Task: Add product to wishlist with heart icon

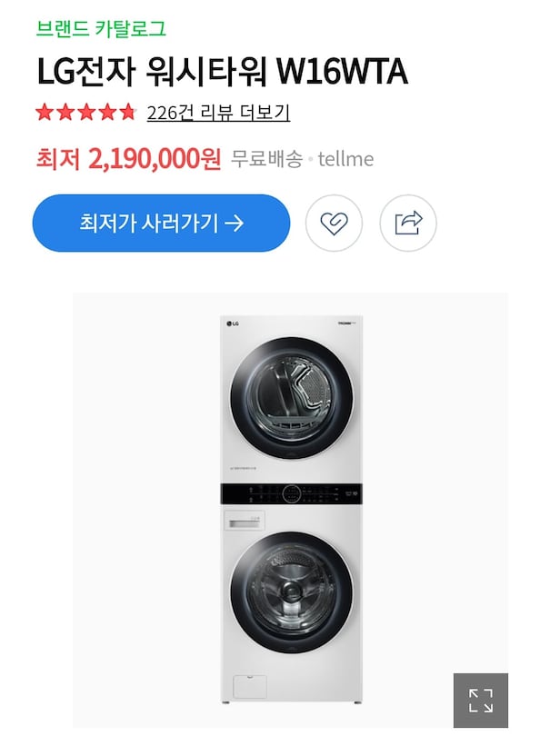Action: [334, 223]
